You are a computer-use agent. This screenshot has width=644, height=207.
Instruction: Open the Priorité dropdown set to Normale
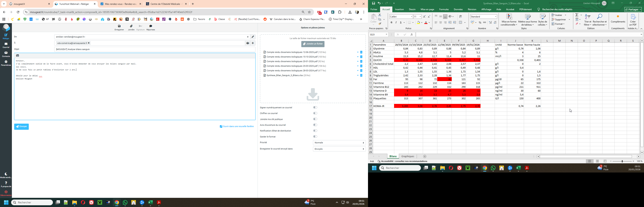pyautogui.click(x=339, y=143)
